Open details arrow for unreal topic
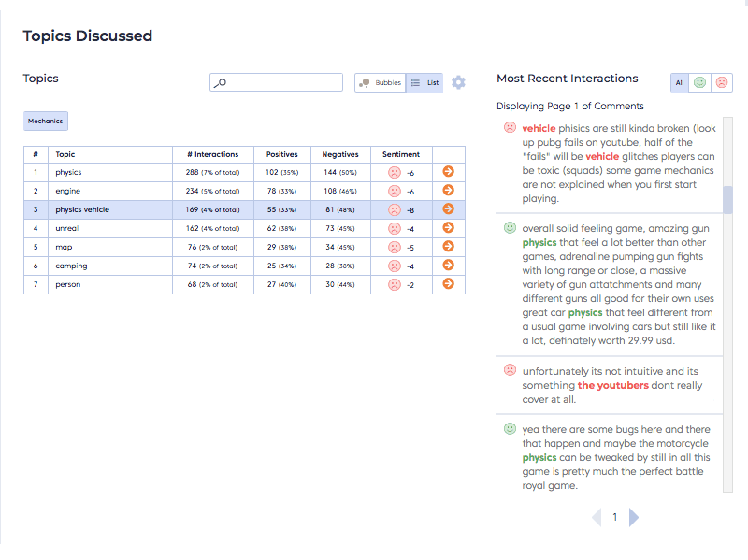The height and width of the screenshot is (560, 748). 448,228
